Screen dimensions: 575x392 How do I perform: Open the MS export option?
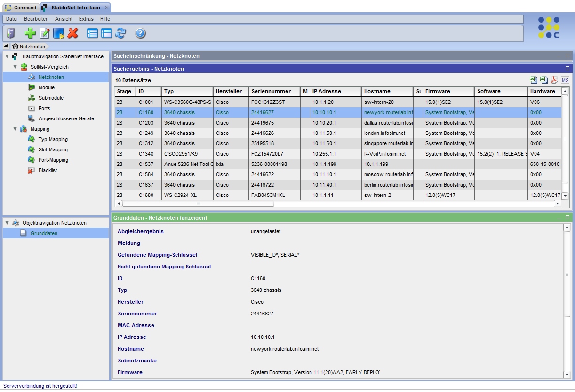565,80
